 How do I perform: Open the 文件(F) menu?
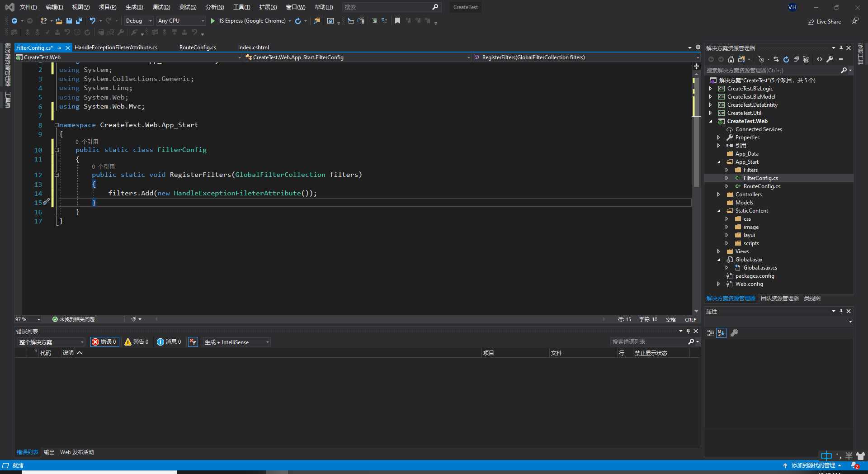[28, 7]
